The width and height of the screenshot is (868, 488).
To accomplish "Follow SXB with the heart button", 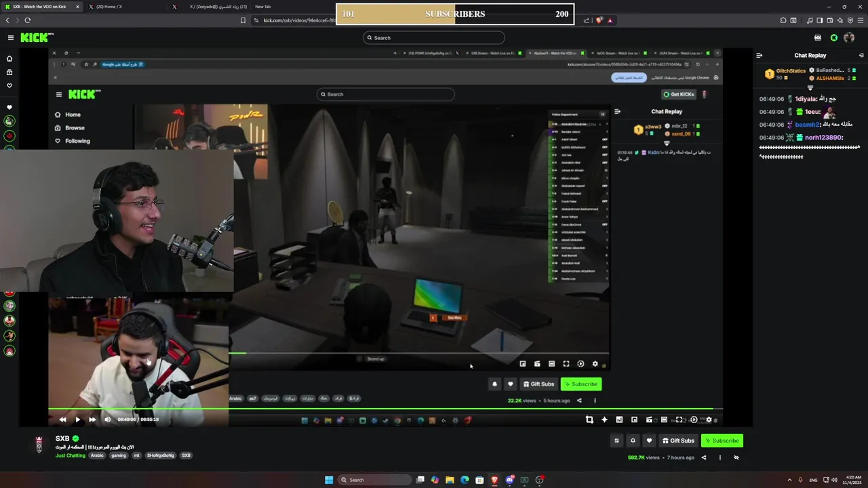I will pos(649,441).
